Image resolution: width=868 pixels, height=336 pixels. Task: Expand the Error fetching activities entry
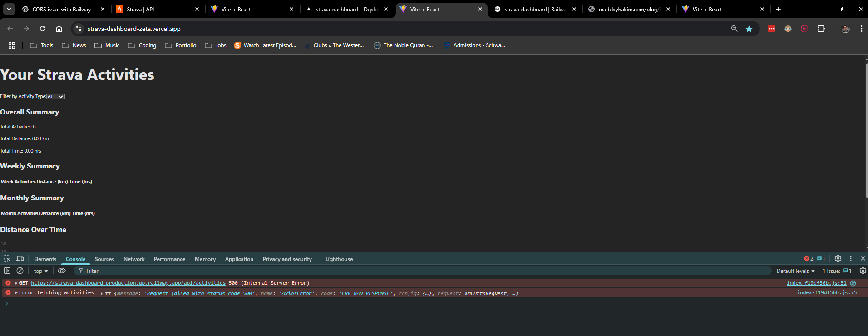[16, 293]
